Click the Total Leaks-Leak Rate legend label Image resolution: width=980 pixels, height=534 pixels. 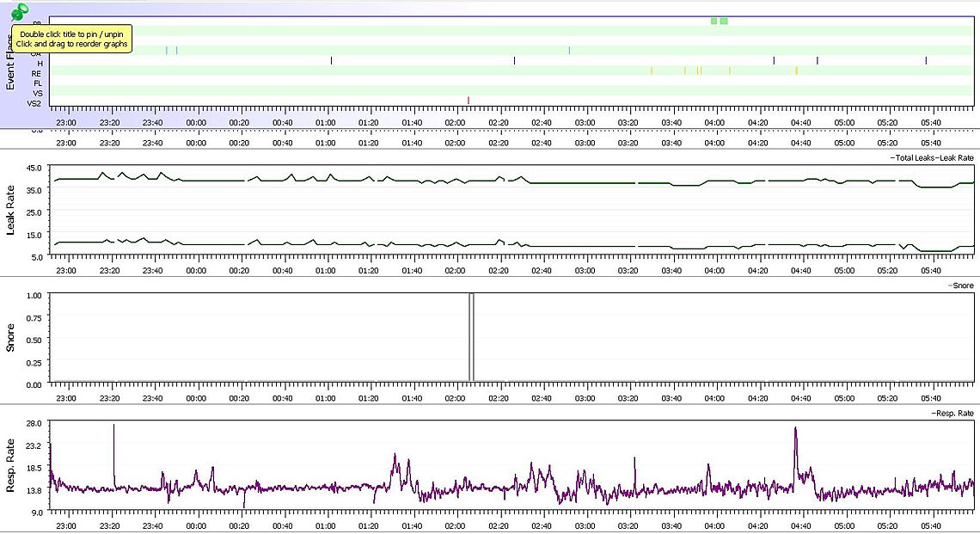click(x=933, y=159)
